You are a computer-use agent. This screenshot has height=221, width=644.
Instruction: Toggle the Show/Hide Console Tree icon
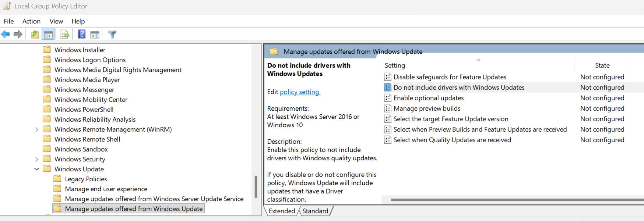(48, 35)
